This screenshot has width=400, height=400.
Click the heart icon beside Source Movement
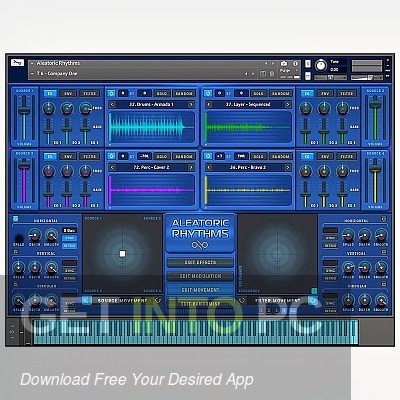[x=158, y=301]
